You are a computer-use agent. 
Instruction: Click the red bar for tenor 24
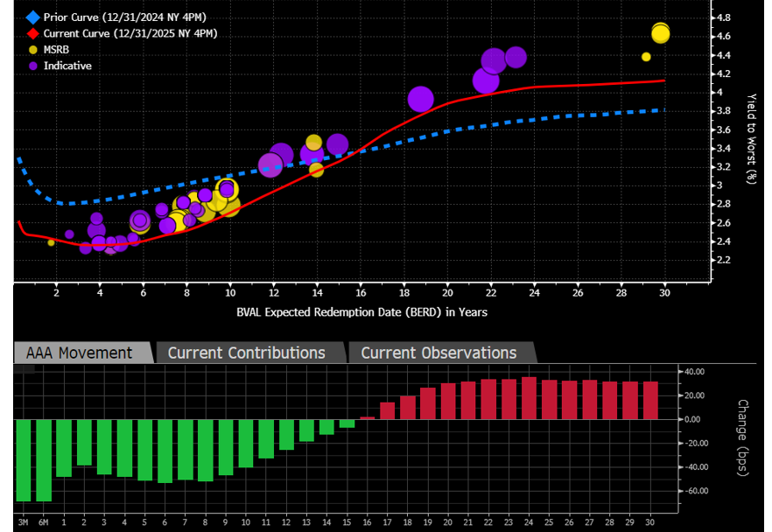tap(529, 399)
